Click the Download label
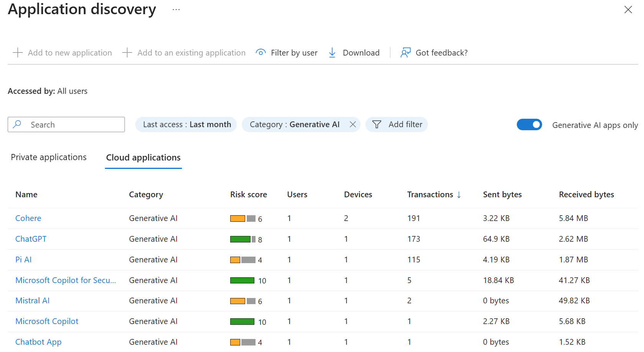Screen dimensions: 644x352 click(361, 53)
